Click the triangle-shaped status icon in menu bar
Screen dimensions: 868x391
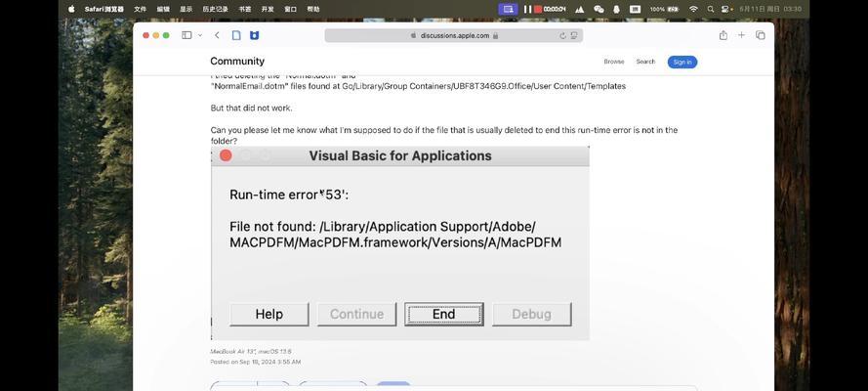pos(580,10)
